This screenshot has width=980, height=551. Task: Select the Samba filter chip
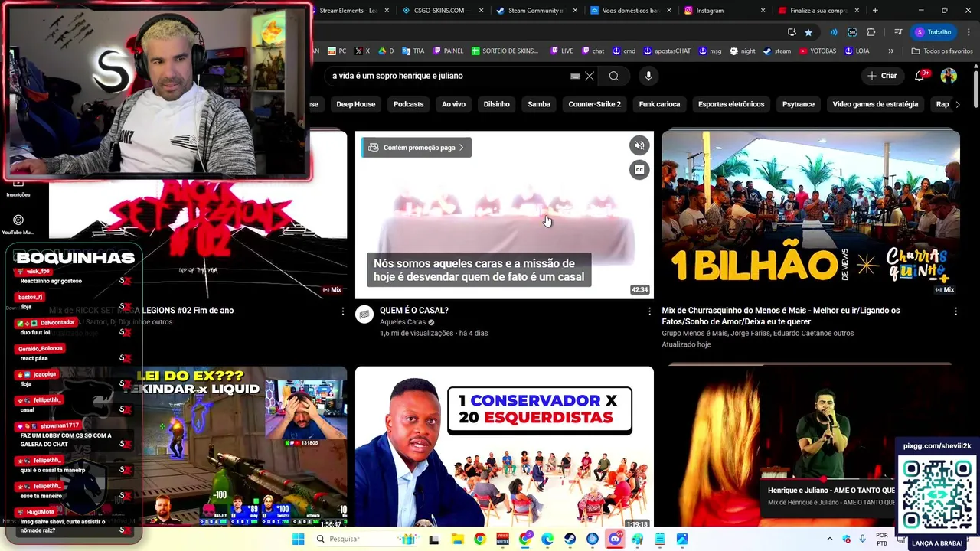539,104
